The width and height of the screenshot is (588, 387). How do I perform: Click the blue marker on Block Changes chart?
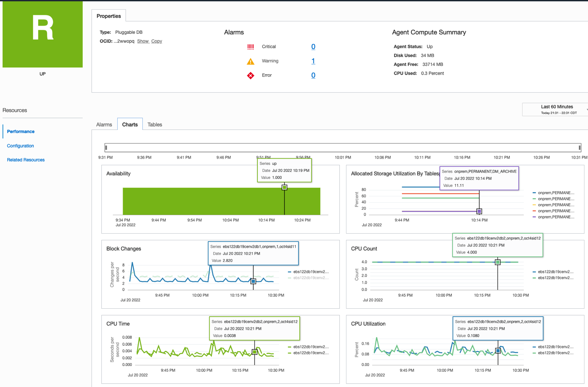click(x=253, y=281)
